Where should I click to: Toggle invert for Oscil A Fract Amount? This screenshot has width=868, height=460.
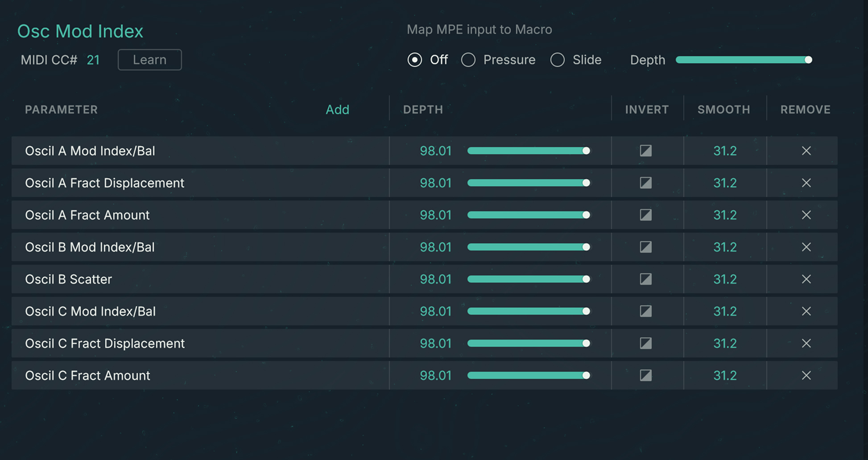[x=645, y=215]
